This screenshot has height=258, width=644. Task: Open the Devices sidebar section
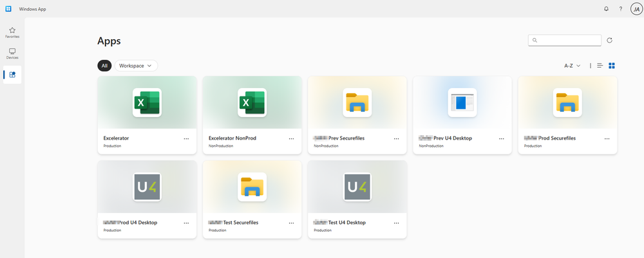(12, 53)
